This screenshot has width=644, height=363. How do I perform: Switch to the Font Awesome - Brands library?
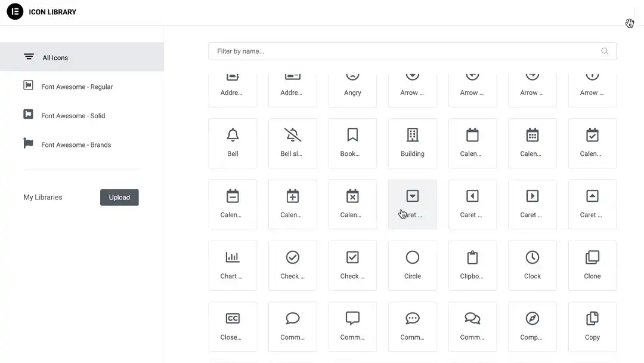tap(75, 144)
